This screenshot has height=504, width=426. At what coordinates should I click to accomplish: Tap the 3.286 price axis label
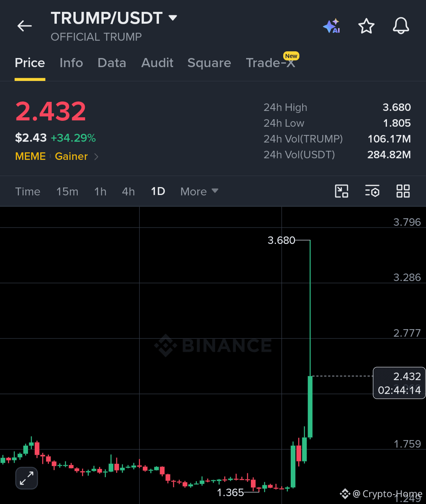(407, 277)
